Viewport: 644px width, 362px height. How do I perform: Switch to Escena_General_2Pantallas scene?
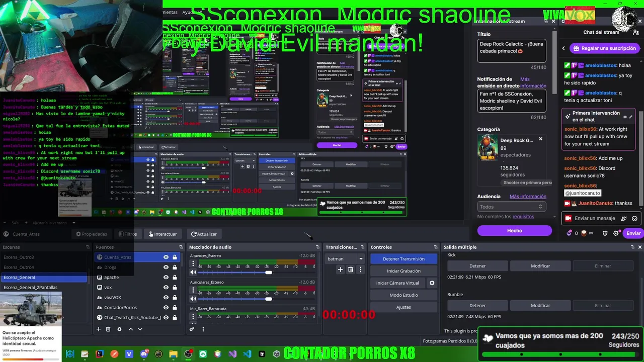(44, 287)
